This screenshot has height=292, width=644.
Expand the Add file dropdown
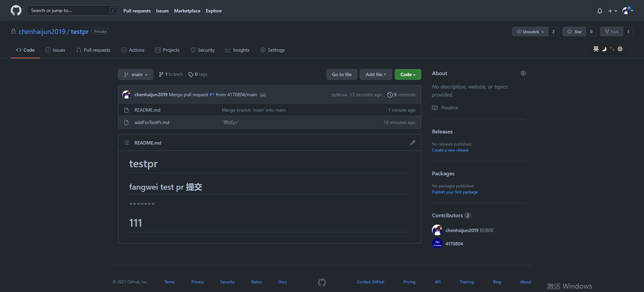point(376,74)
